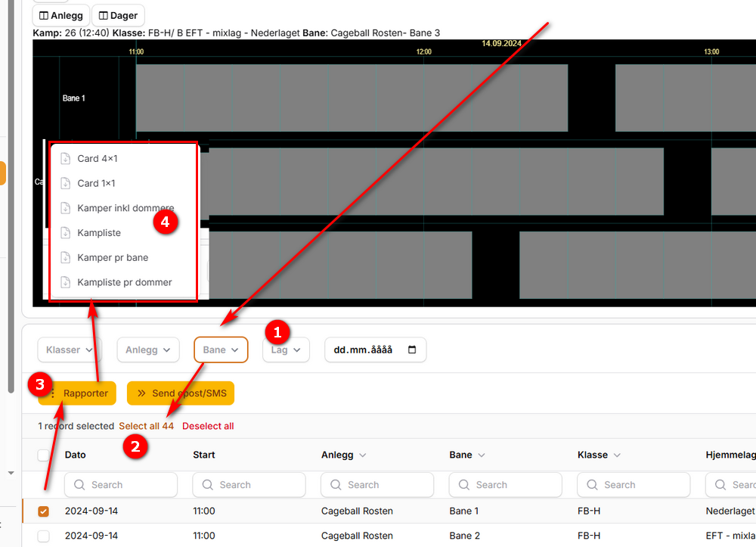Toggle the select-all header checkbox
The width and height of the screenshot is (756, 547).
point(43,455)
